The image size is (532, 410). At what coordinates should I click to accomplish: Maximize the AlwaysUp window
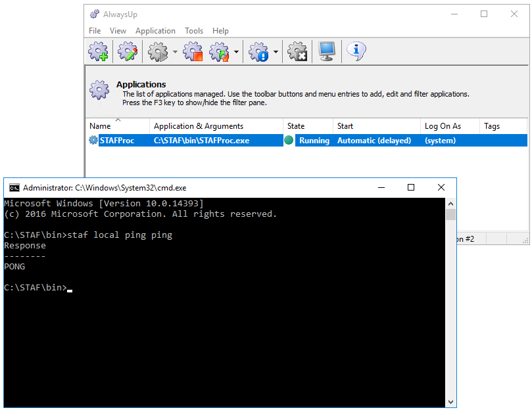[x=484, y=14]
